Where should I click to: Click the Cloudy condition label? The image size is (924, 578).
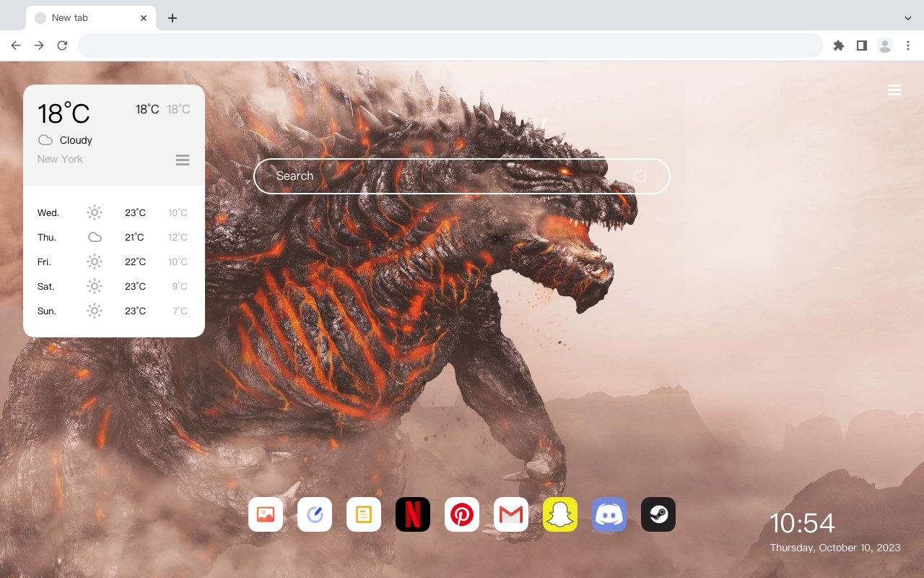point(76,140)
